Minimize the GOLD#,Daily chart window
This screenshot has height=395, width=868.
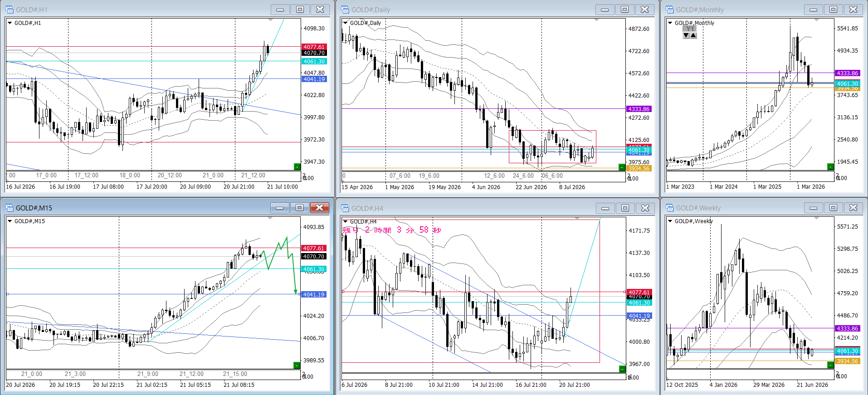click(605, 10)
